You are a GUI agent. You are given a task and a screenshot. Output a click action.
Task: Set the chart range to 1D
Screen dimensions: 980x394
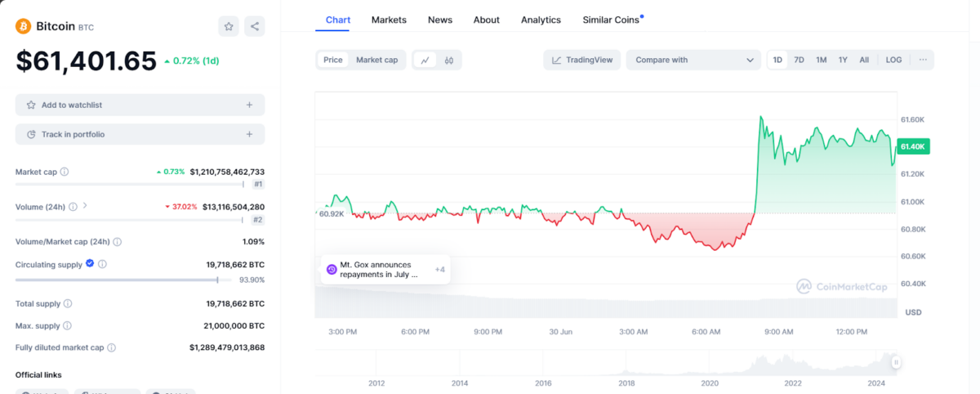[x=777, y=60]
